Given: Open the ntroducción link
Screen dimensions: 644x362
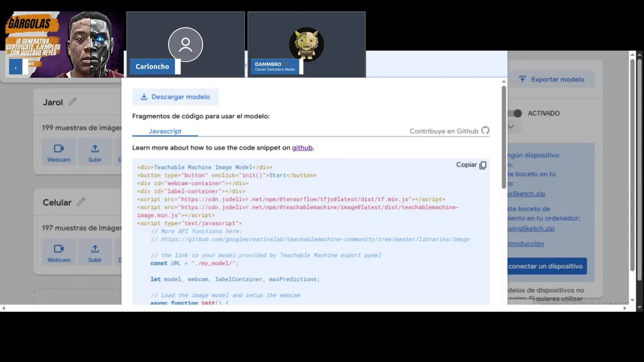Looking at the screenshot, I should tap(526, 243).
